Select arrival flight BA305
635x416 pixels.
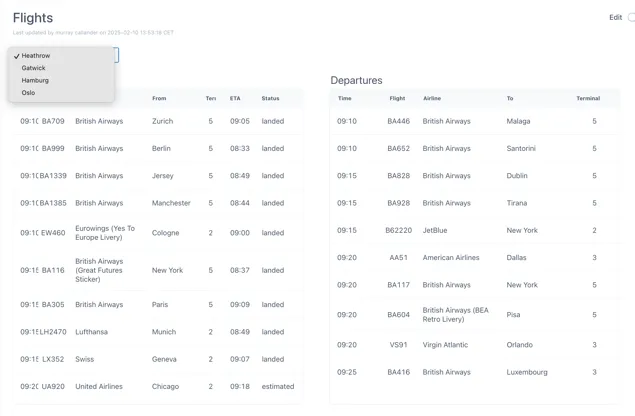coord(53,305)
